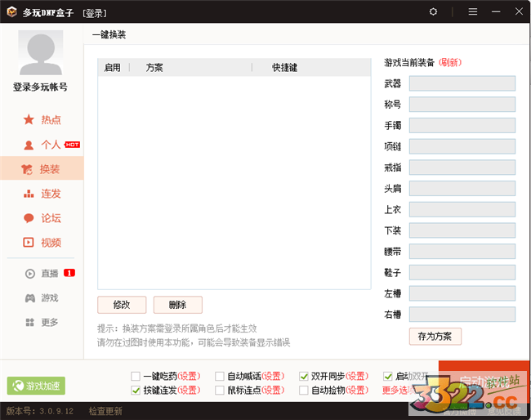Enable the 自动喊话 checkbox
This screenshot has height=420, width=531.
coord(220,376)
